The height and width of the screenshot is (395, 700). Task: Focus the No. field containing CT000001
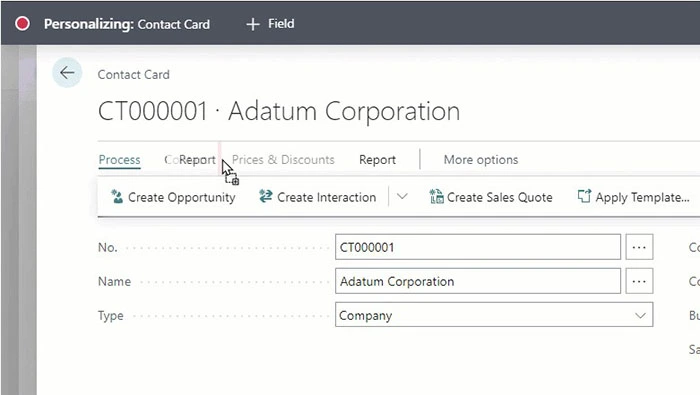point(478,247)
